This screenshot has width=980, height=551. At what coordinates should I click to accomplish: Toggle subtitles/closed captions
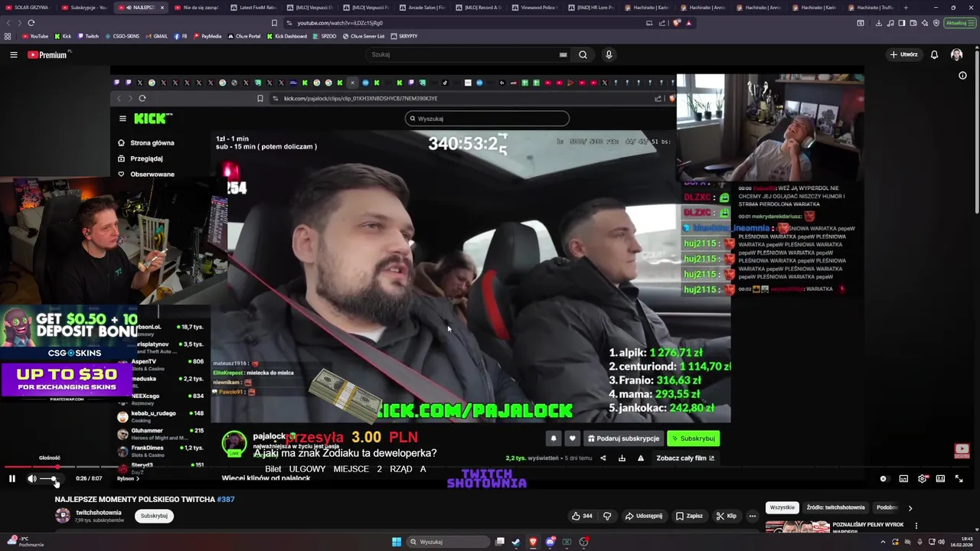[903, 478]
